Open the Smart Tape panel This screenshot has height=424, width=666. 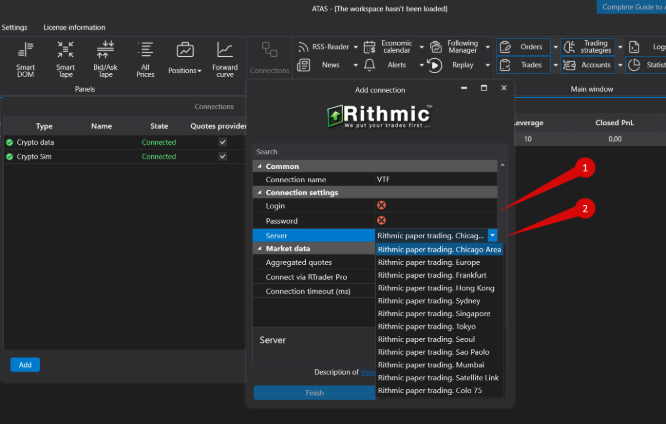click(65, 59)
